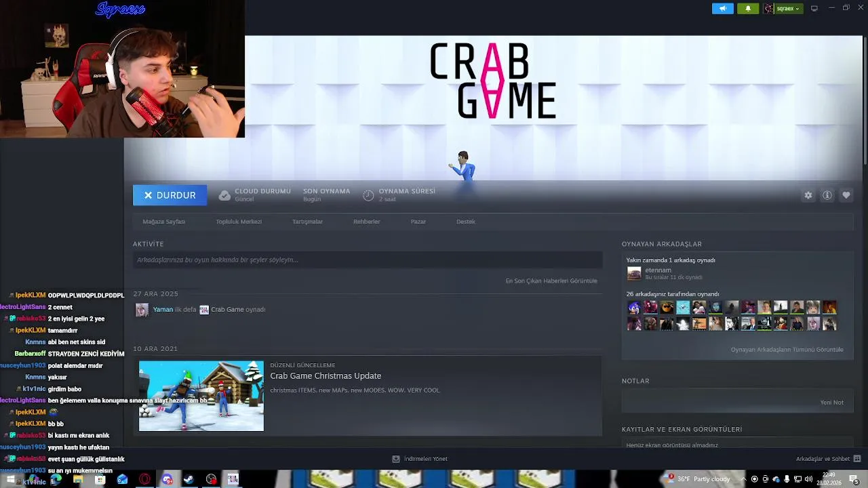Viewport: 868px width, 488px height.
Task: Open the Mail app taskbar icon
Action: point(123,479)
